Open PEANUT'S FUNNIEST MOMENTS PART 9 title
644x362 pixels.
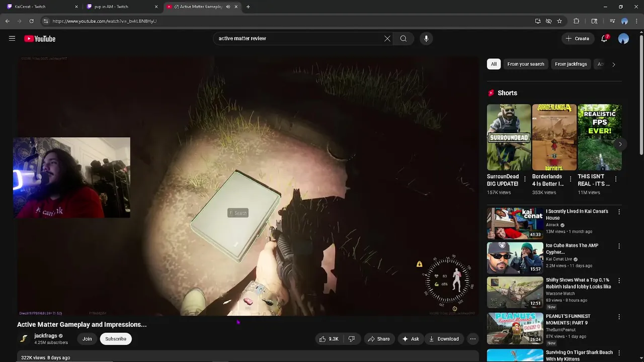568,319
